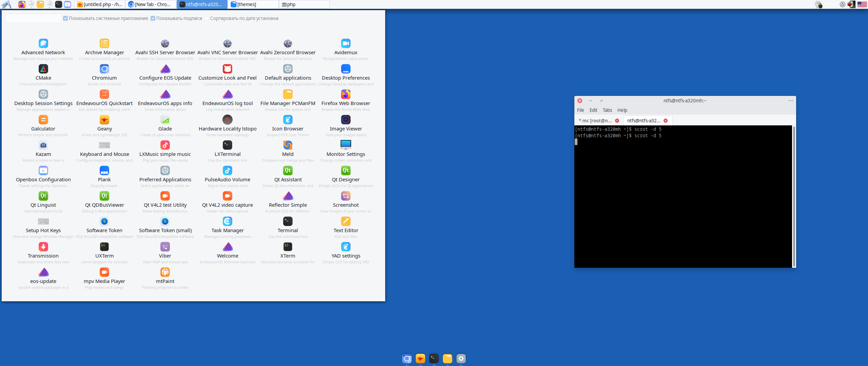The height and width of the screenshot is (366, 868).
Task: Launch Hardware Locality lstopo
Action: pyautogui.click(x=228, y=120)
